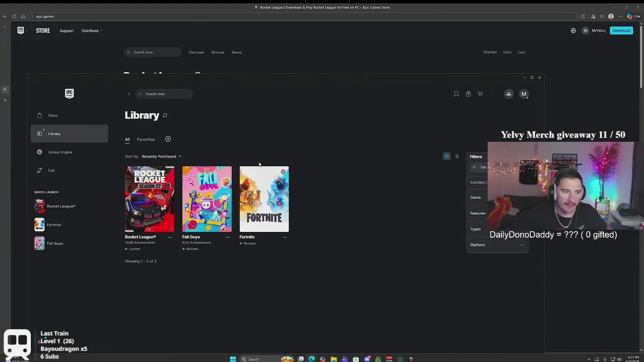Open the Fall Guys cover thumbnail
644x362 pixels.
coord(207,199)
